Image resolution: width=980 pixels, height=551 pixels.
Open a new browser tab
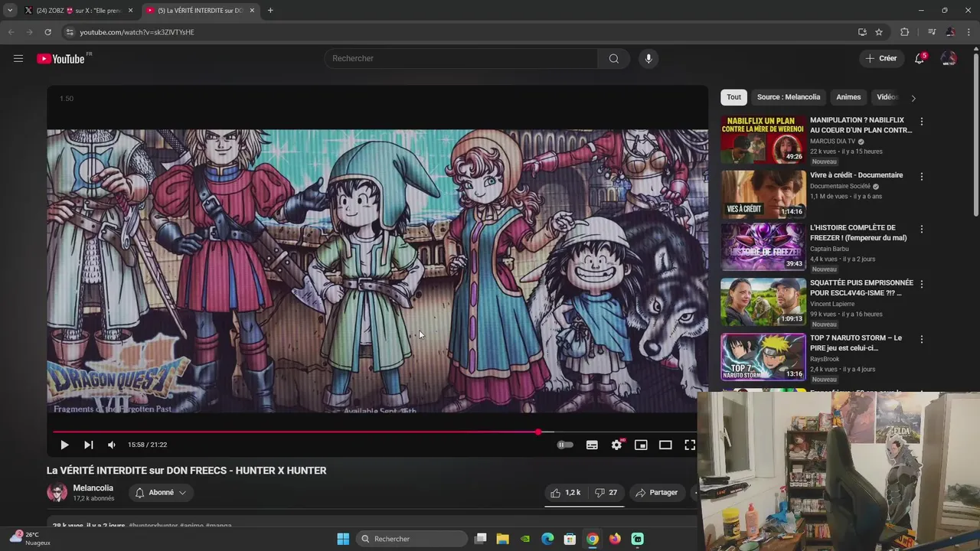coord(270,11)
